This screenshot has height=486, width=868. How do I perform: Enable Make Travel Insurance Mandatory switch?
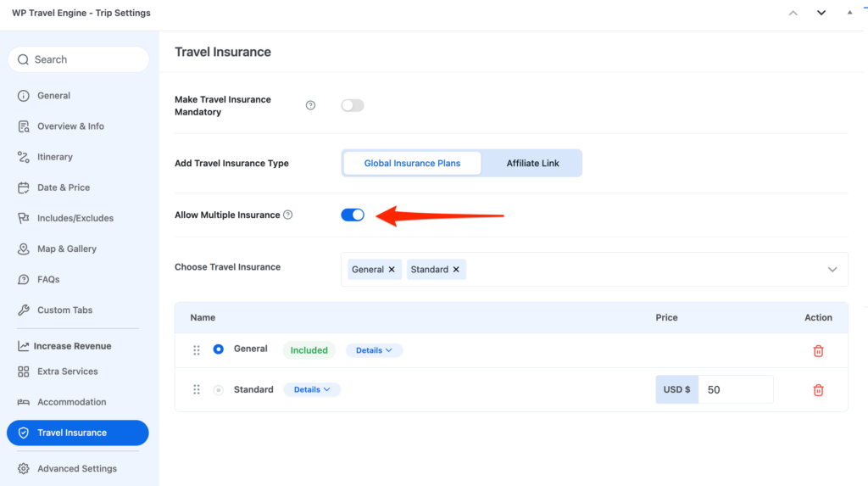coord(352,105)
